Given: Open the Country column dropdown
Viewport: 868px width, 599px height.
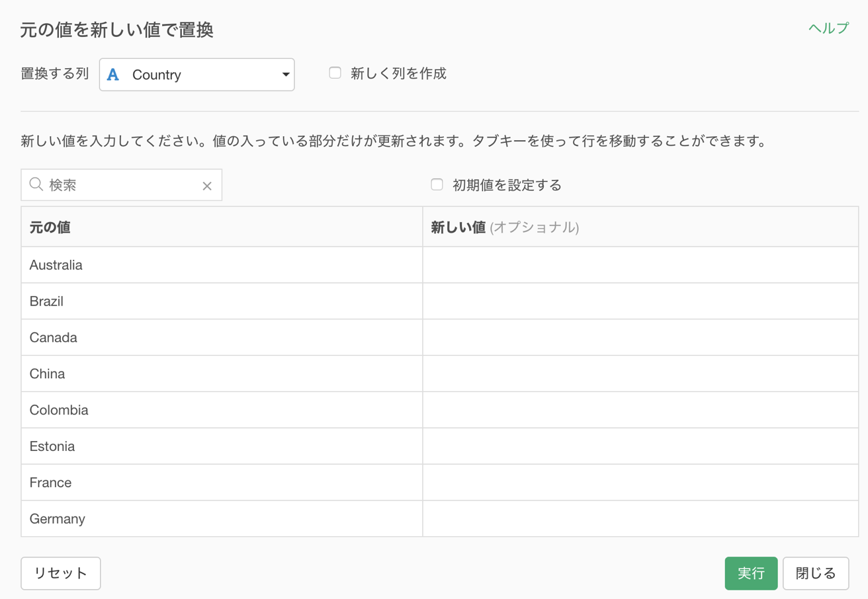Looking at the screenshot, I should tap(196, 75).
